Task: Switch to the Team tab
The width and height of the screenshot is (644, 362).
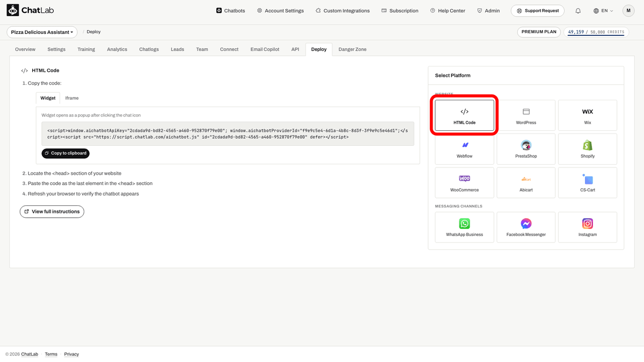Action: click(202, 49)
